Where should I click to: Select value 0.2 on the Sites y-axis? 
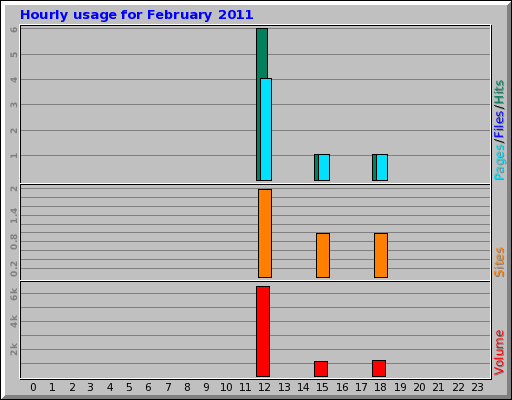14,269
